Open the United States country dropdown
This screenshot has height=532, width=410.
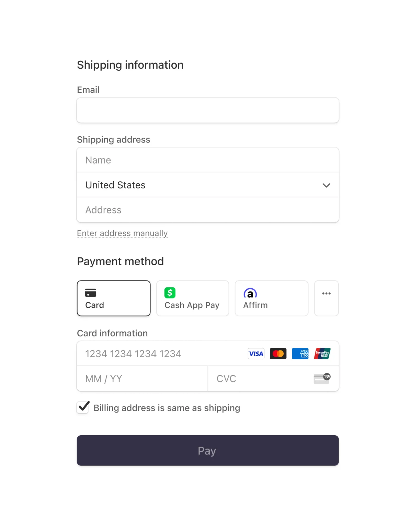[207, 185]
